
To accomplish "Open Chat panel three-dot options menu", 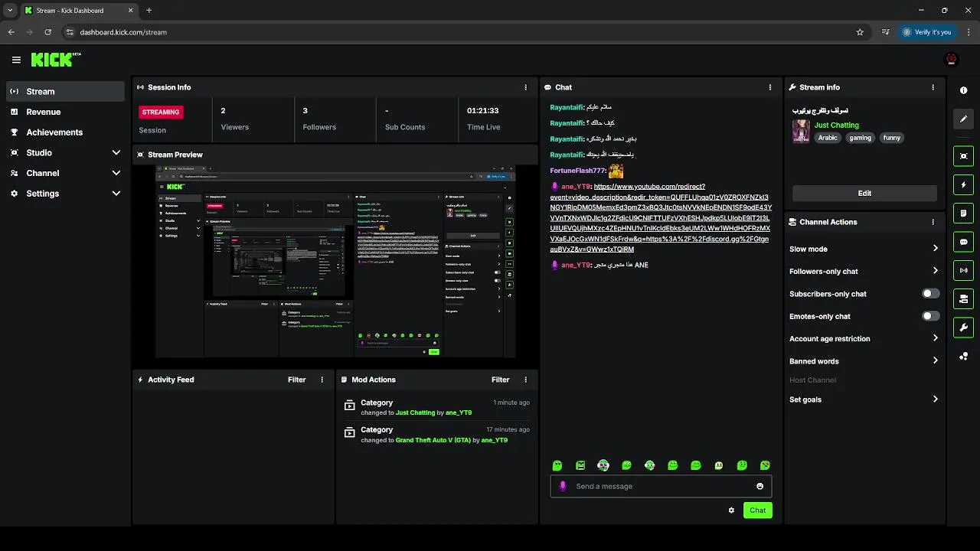I will coord(770,87).
